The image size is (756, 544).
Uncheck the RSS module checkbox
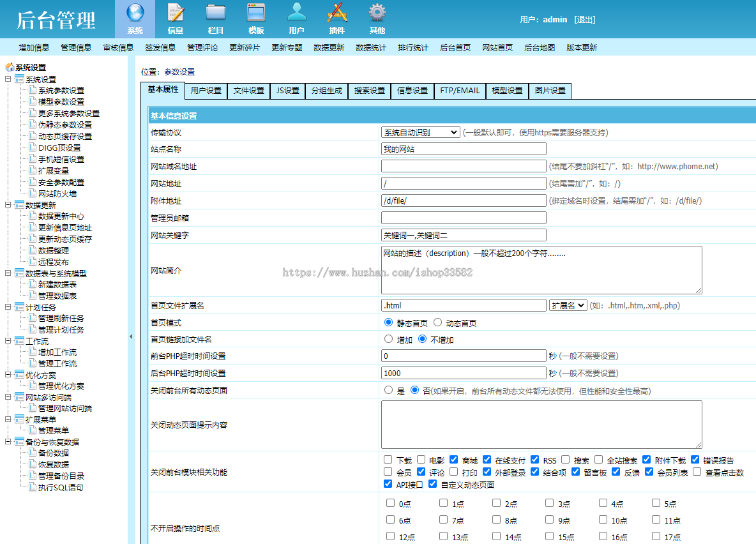534,459
